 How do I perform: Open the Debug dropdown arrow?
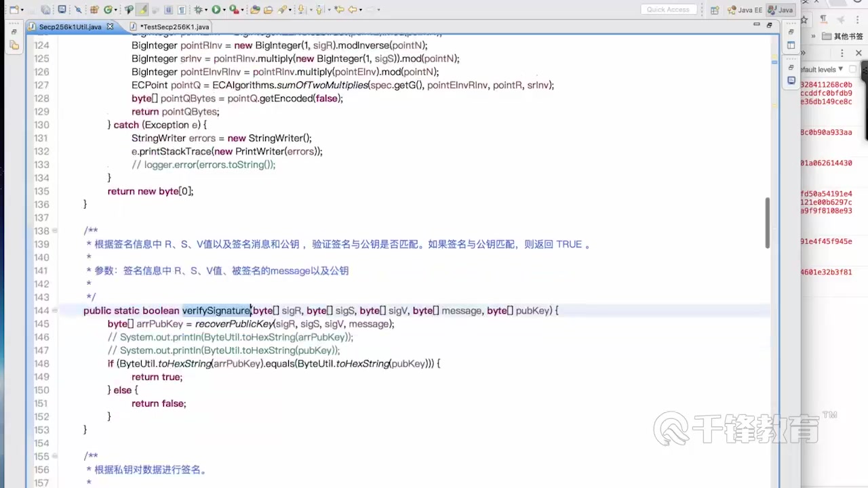tap(206, 10)
